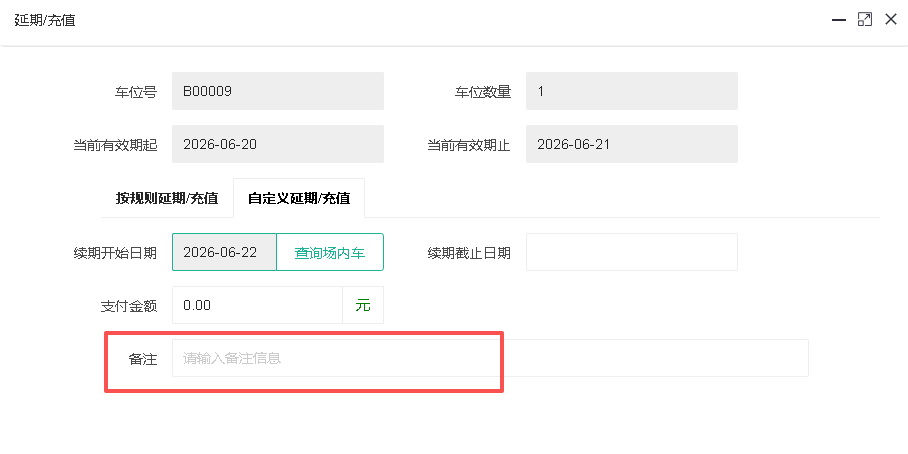Screen dimensions: 908x454
Task: Focus the 支付金额 amount input
Action: pyautogui.click(x=258, y=305)
